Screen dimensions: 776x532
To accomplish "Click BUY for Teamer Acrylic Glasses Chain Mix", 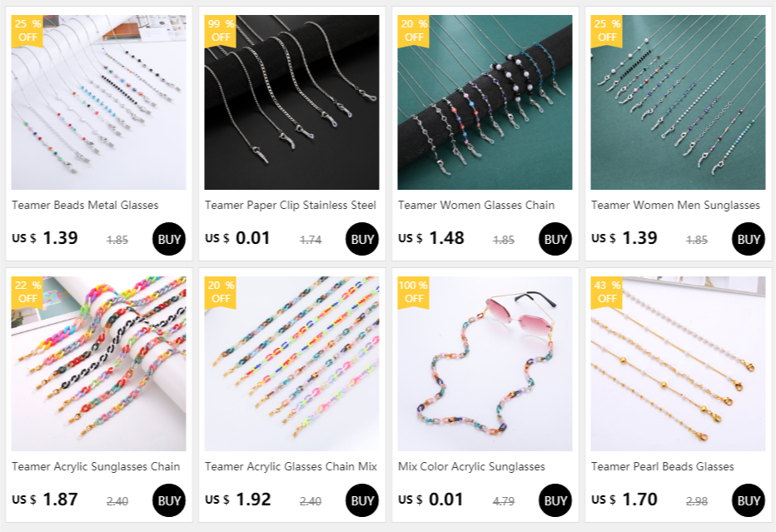I will click(x=361, y=500).
